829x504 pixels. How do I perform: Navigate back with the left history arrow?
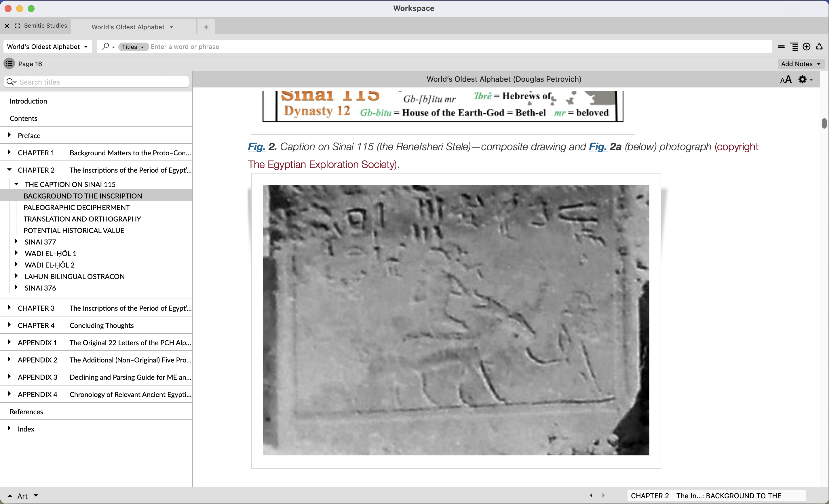click(591, 495)
